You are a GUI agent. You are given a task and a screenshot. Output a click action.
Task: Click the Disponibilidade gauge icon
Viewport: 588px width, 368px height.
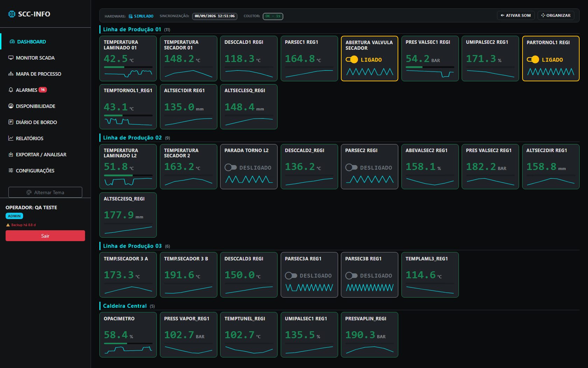11,106
